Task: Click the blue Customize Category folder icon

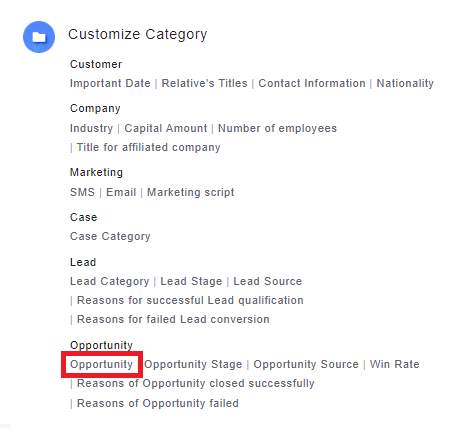Action: pyautogui.click(x=39, y=37)
